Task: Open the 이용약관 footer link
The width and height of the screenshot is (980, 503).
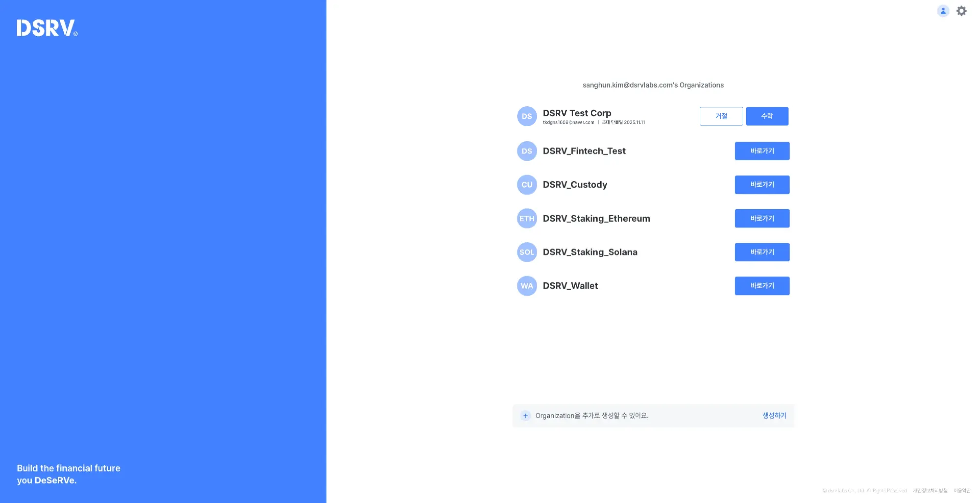Action: [962, 490]
